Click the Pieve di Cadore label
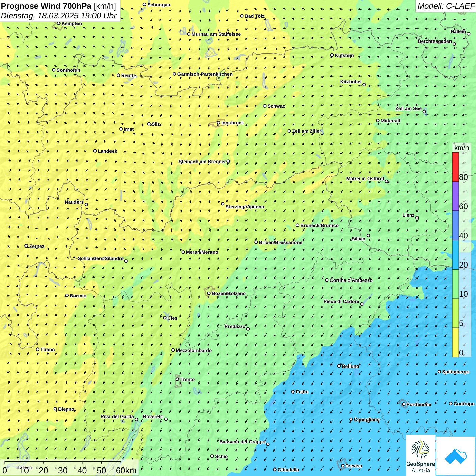Viewport: 476px width, 476px height. pyautogui.click(x=341, y=301)
